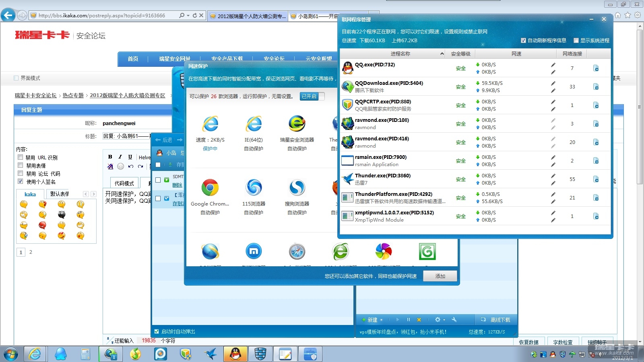Screen dimensions: 644x362
Task: Check 禁用 论坛 代码 option
Action: 20,173
